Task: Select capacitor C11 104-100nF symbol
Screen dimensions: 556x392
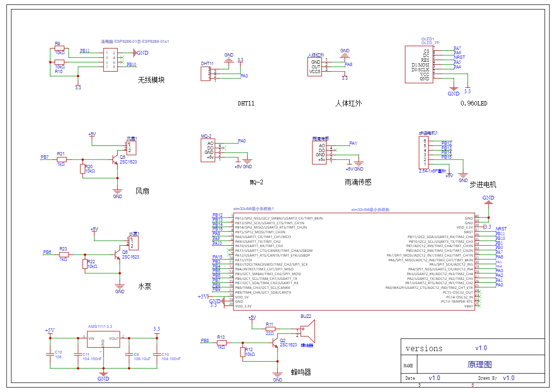Action: [78, 354]
